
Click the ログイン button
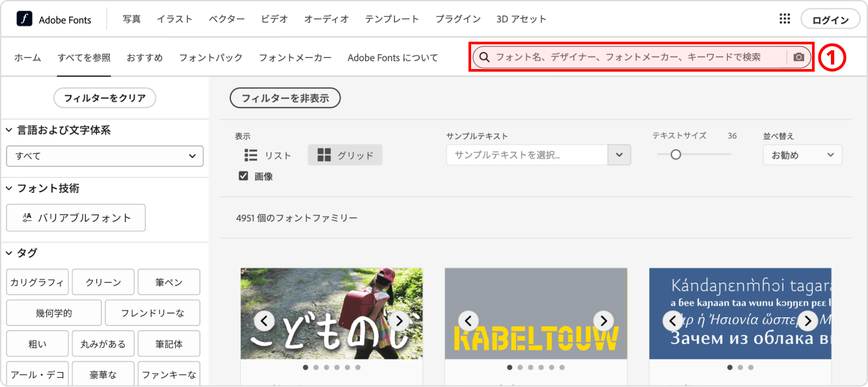[831, 20]
